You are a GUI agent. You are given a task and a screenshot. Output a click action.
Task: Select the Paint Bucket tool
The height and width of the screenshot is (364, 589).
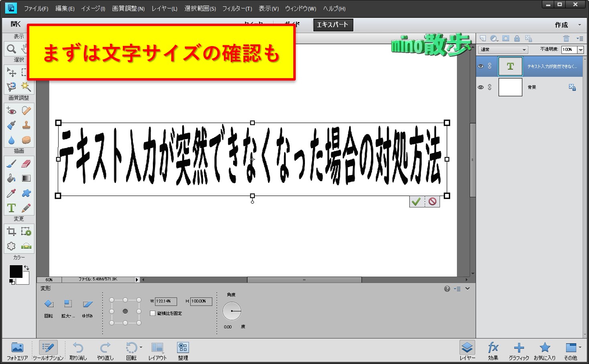coord(11,178)
